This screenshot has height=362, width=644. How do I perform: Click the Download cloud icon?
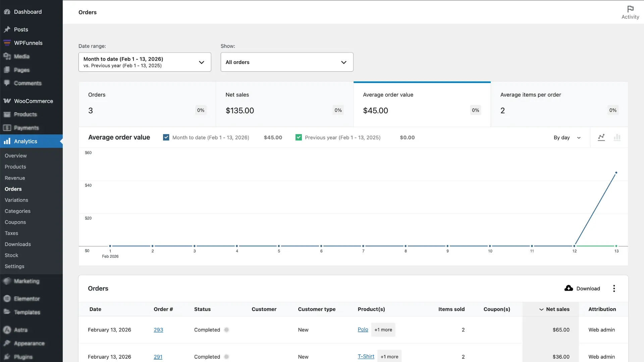click(x=569, y=288)
